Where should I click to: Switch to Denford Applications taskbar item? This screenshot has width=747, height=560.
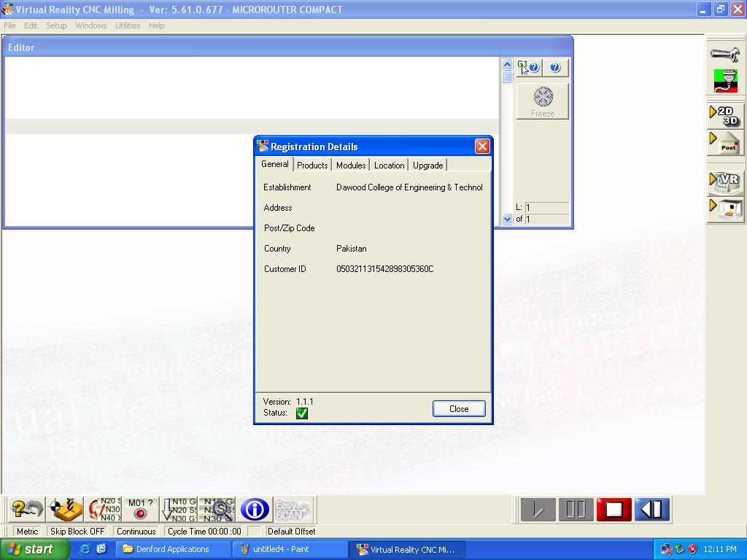click(x=173, y=550)
